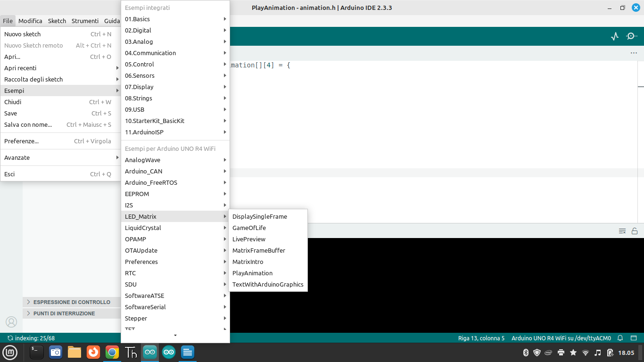Open the Sketch menu
The width and height of the screenshot is (644, 362).
(57, 21)
